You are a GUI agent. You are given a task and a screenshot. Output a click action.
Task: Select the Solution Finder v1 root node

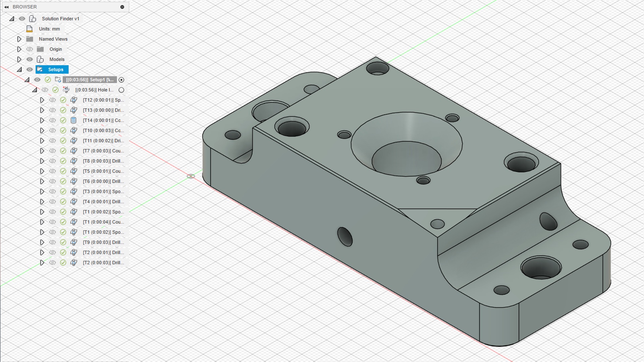(x=60, y=19)
